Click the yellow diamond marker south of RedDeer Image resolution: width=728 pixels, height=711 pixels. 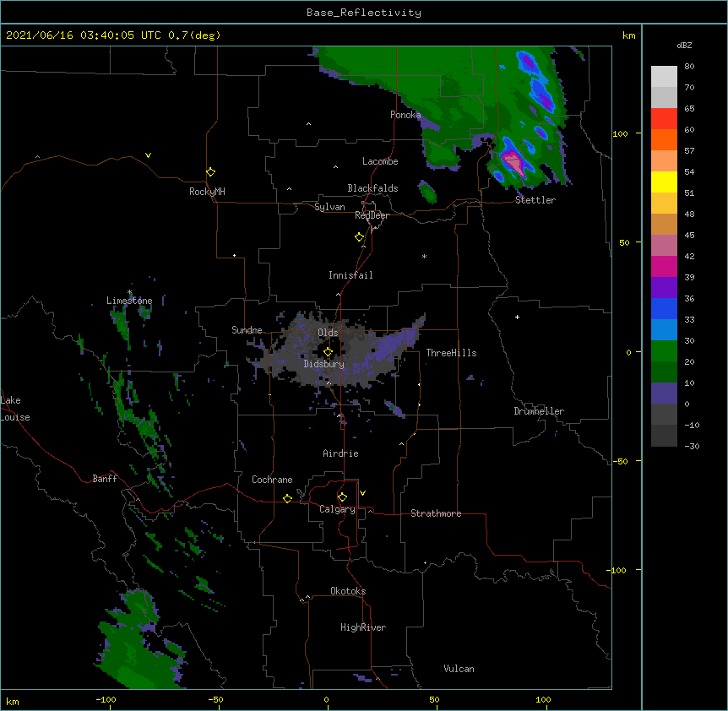[x=360, y=237]
